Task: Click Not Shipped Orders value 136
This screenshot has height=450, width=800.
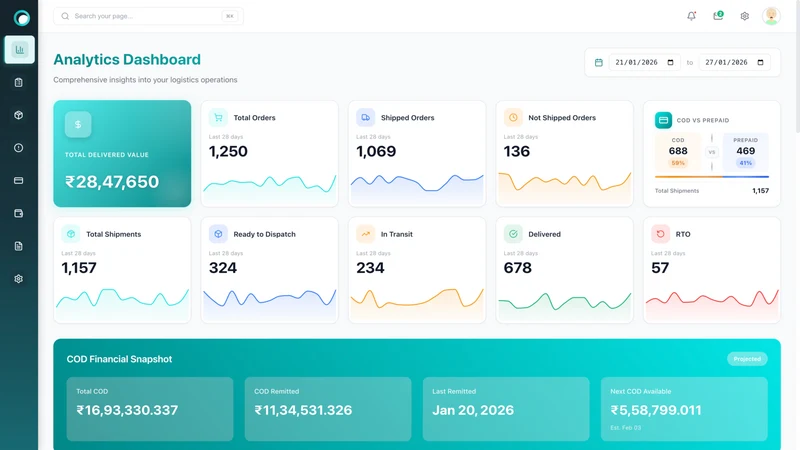Action: (x=517, y=152)
